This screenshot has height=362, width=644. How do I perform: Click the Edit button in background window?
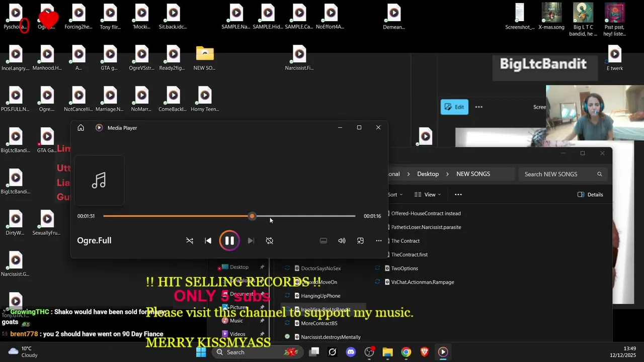454,107
